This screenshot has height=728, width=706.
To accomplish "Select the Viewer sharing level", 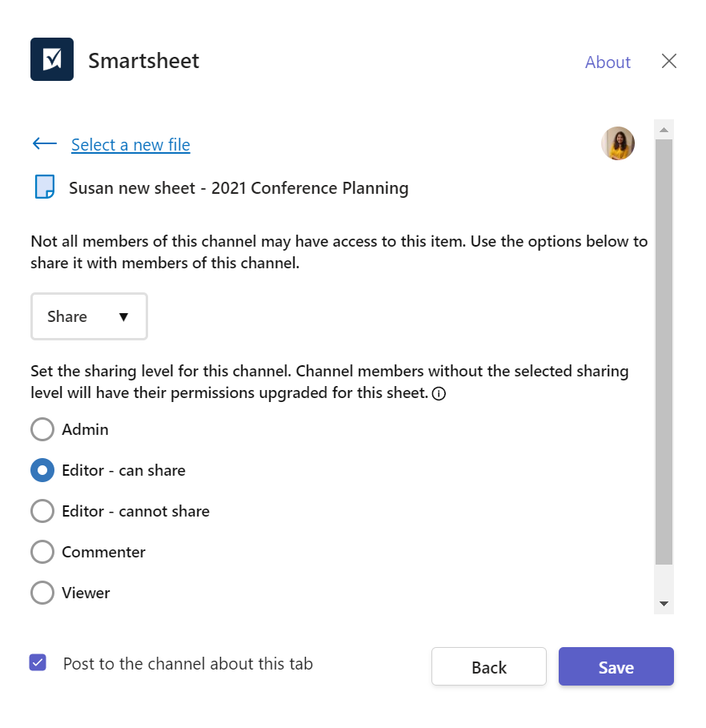I will 42,593.
